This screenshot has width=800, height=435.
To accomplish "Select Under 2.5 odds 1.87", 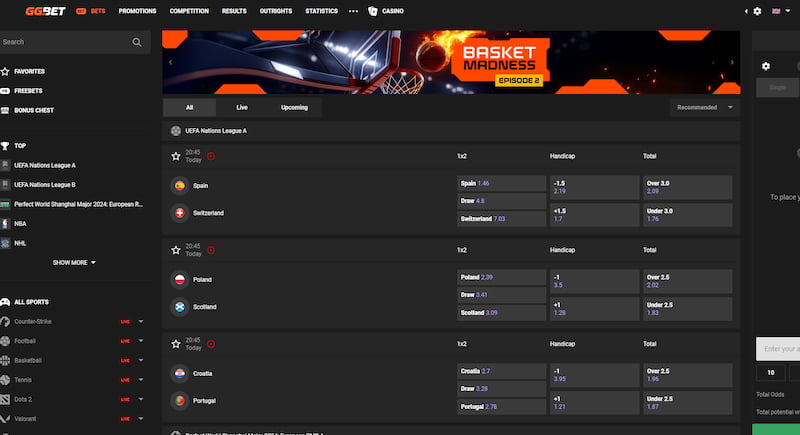I will point(687,403).
